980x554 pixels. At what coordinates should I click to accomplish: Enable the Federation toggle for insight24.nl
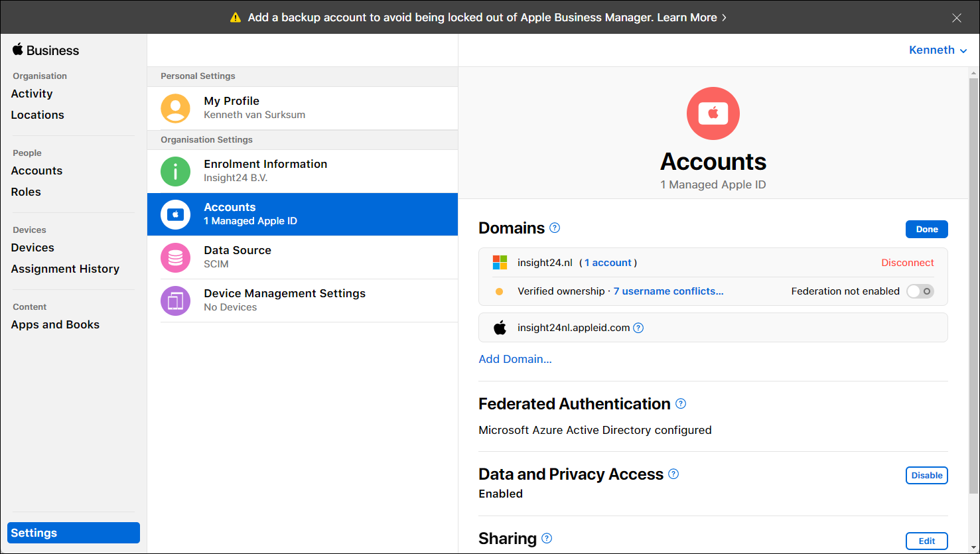coord(920,291)
